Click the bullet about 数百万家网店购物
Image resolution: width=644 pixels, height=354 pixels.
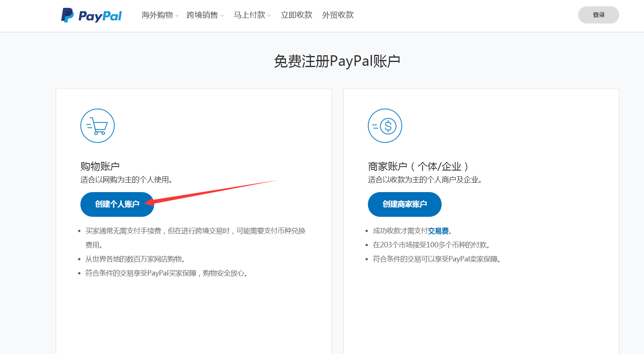135,259
